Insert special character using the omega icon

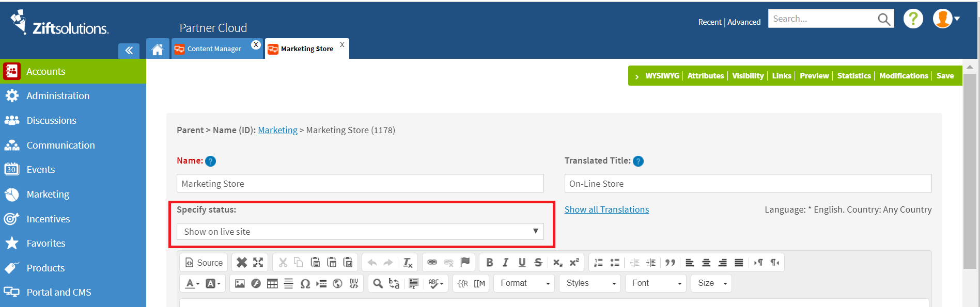point(305,283)
